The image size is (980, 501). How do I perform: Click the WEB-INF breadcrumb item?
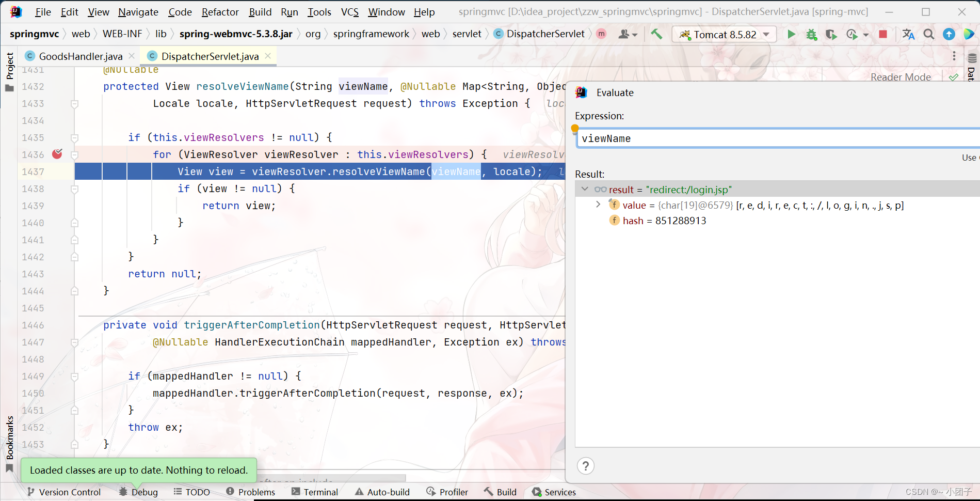click(x=122, y=34)
